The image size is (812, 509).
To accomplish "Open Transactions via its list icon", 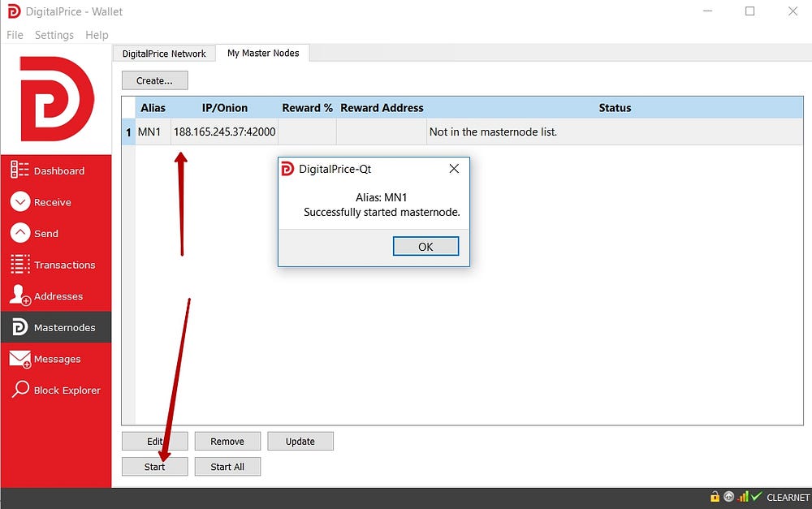I will [20, 264].
